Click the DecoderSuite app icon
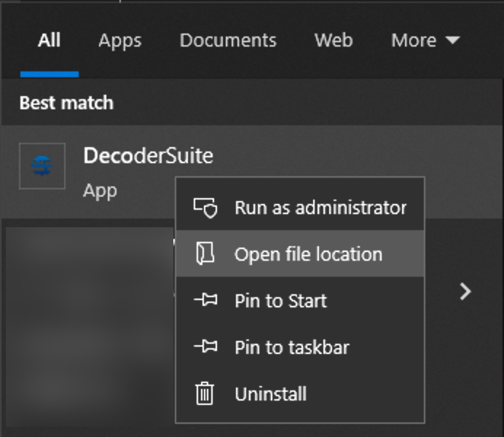 point(42,166)
